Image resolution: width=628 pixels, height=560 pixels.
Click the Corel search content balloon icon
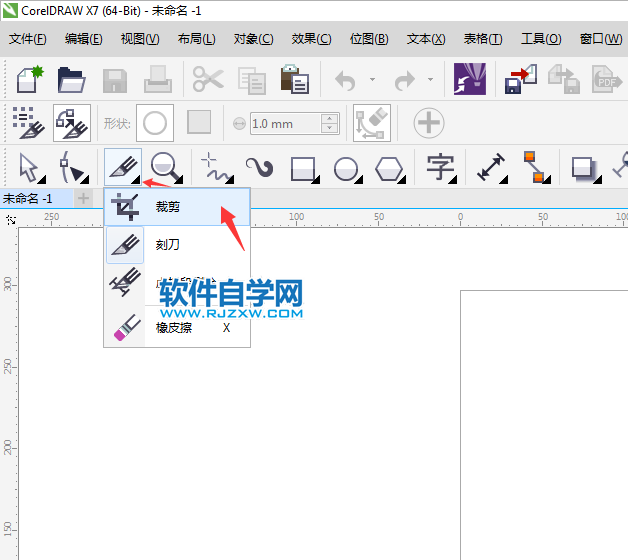(x=470, y=79)
